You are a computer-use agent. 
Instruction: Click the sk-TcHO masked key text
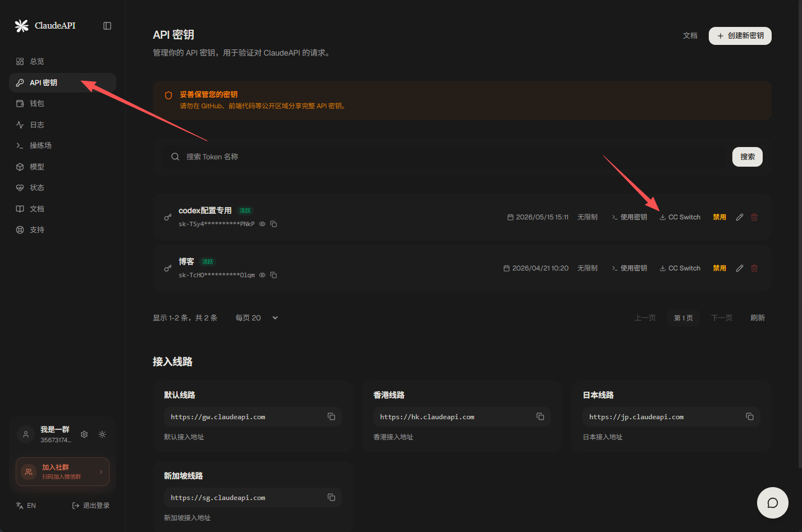(x=217, y=275)
